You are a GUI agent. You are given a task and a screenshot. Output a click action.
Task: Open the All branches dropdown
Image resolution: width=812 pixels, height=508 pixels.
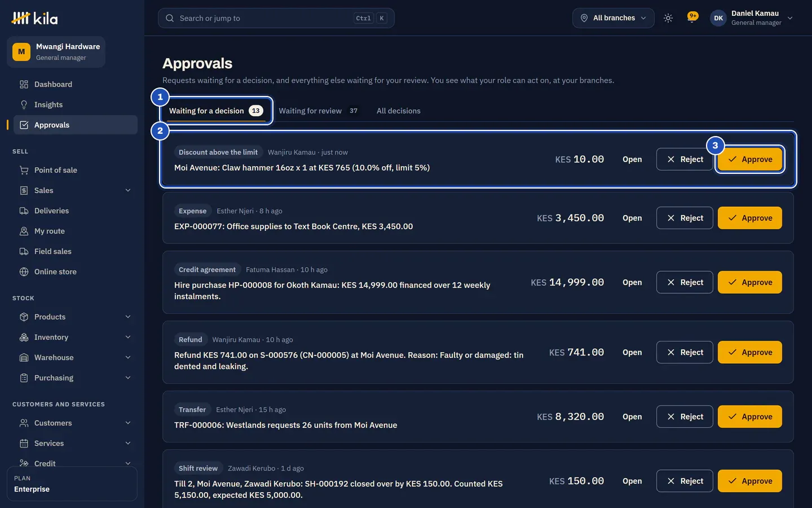point(613,18)
